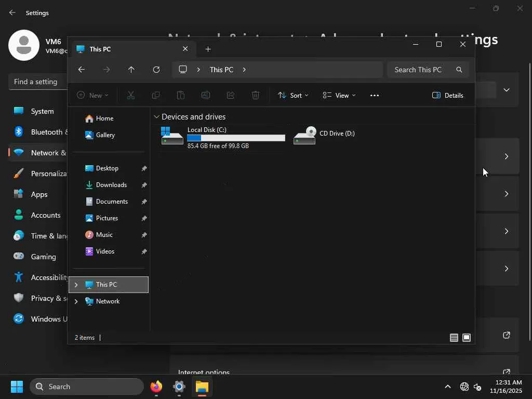
Task: Click the Share icon in File Explorer toolbar
Action: click(x=231, y=96)
